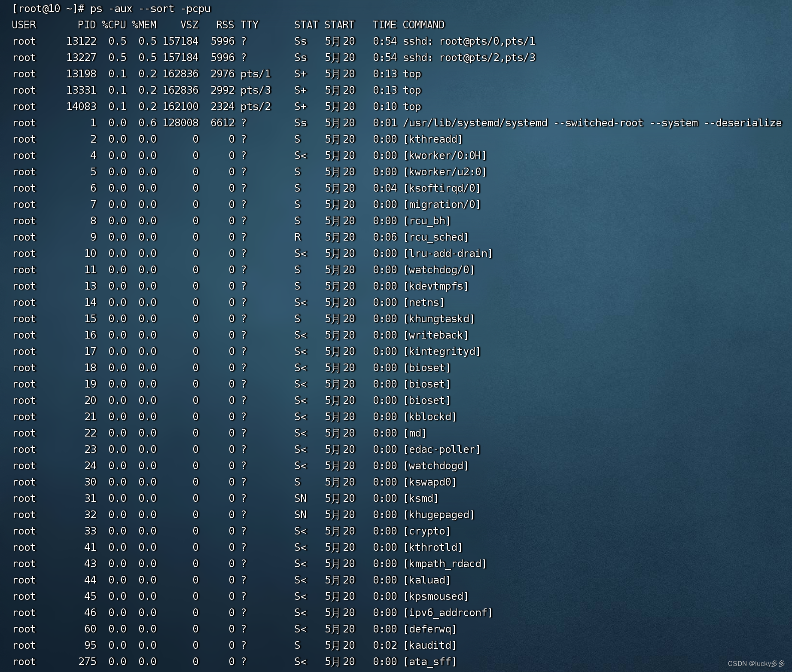This screenshot has width=792, height=672.
Task: Click [kthrotld] process name
Action: tap(433, 547)
